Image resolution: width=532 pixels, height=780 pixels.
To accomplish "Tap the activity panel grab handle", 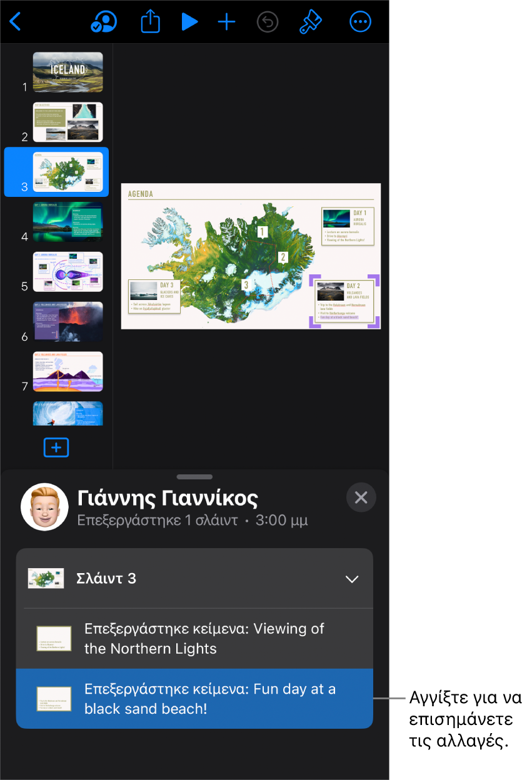I will click(x=194, y=476).
